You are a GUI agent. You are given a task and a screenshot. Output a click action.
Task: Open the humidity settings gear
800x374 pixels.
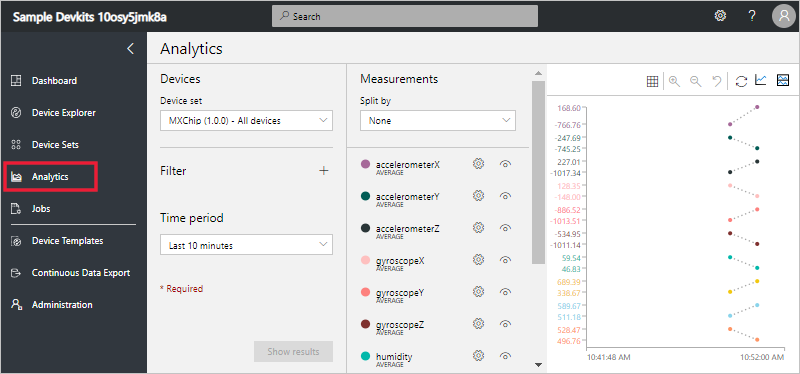click(478, 356)
